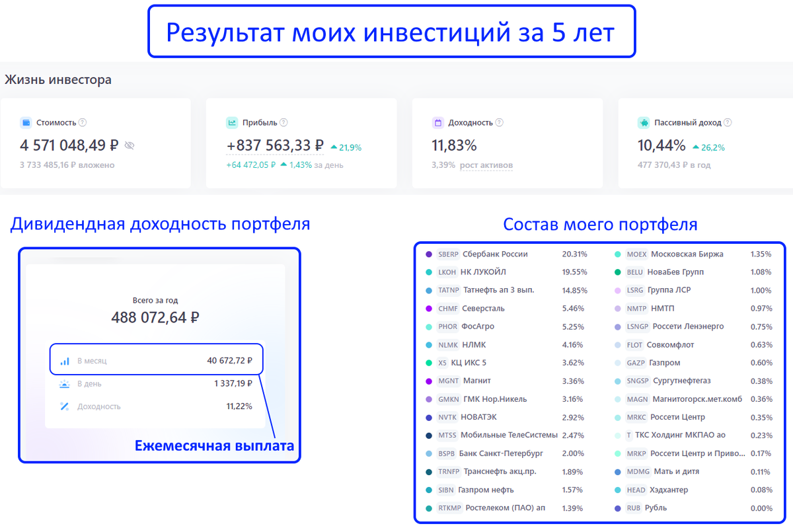Click the MOEX ticker badge
Image resolution: width=793 pixels, height=532 pixels.
click(x=636, y=254)
